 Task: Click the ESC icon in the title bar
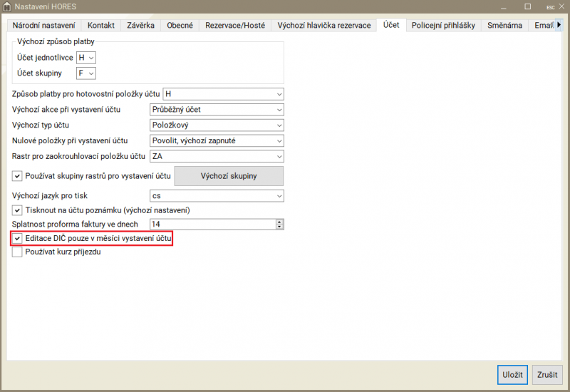549,6
